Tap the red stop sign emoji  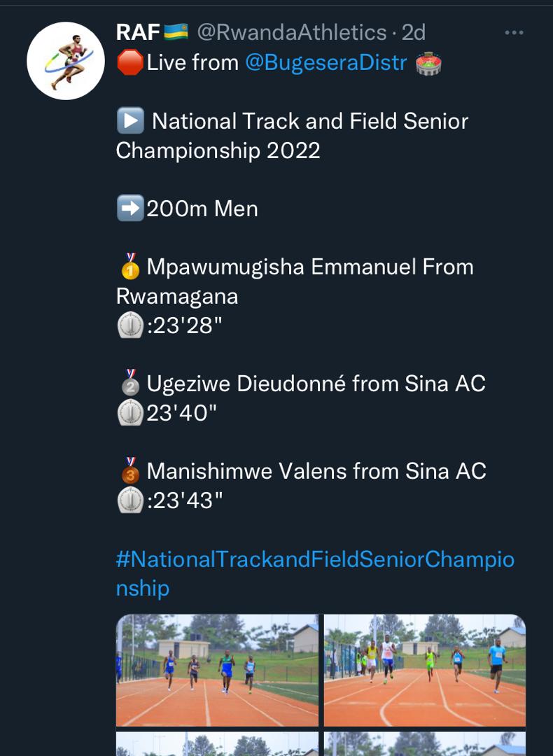[130, 63]
